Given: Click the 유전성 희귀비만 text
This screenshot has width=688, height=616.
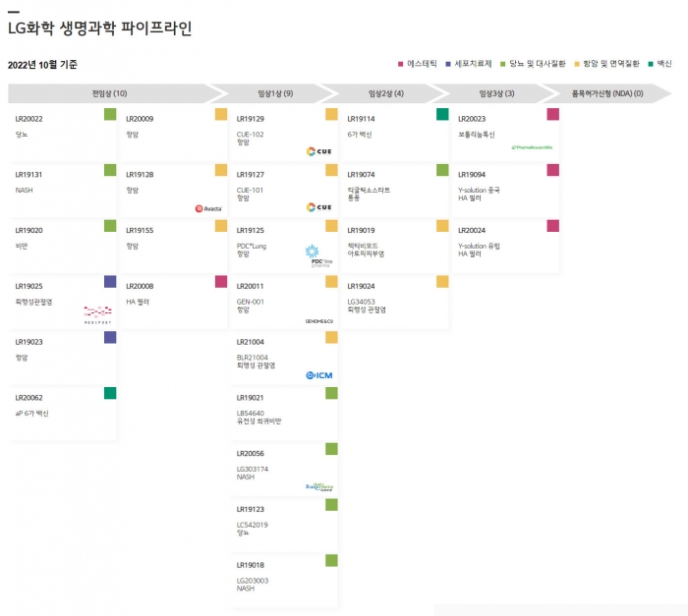Looking at the screenshot, I should point(258,421).
